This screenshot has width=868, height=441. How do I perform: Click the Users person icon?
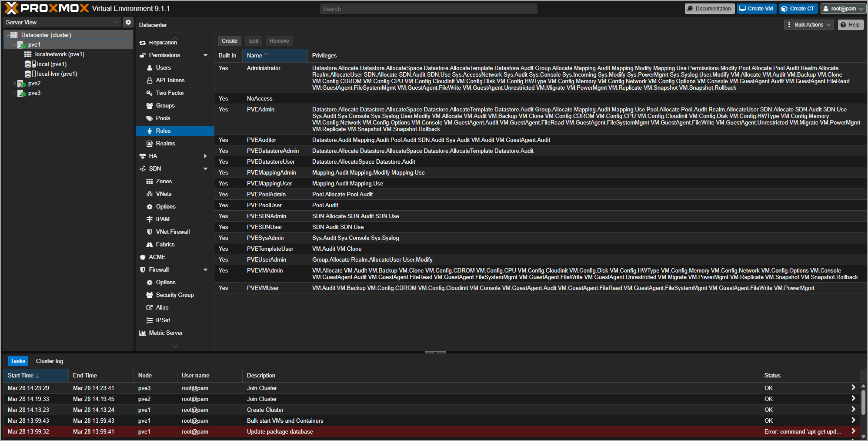149,68
